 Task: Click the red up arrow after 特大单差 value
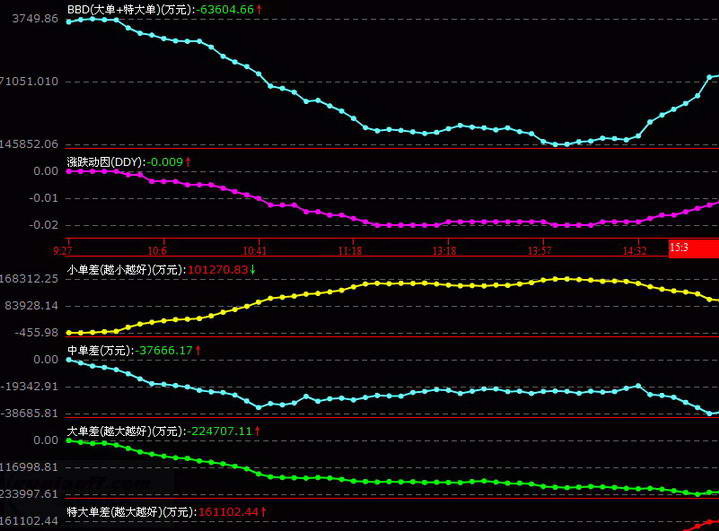click(264, 512)
